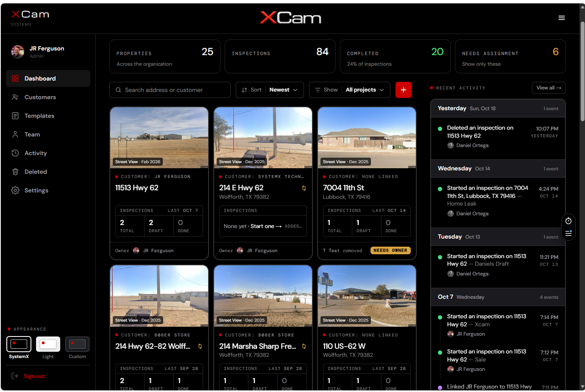
Task: Open Templates from the sidebar
Action: (48, 116)
